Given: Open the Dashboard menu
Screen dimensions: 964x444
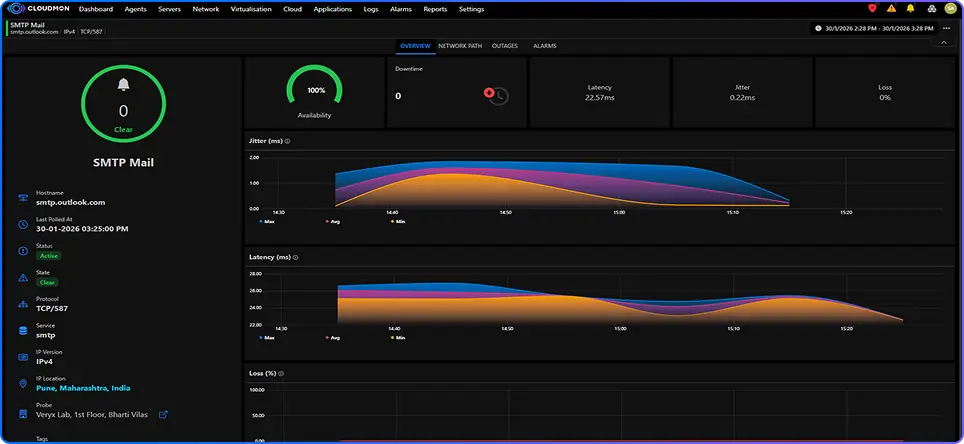Looking at the screenshot, I should click(96, 9).
